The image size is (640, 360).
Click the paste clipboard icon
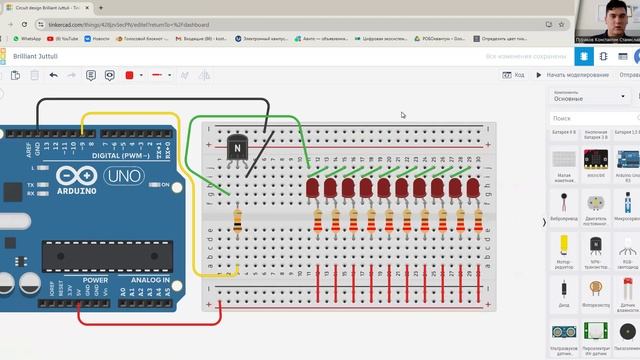coord(15,75)
